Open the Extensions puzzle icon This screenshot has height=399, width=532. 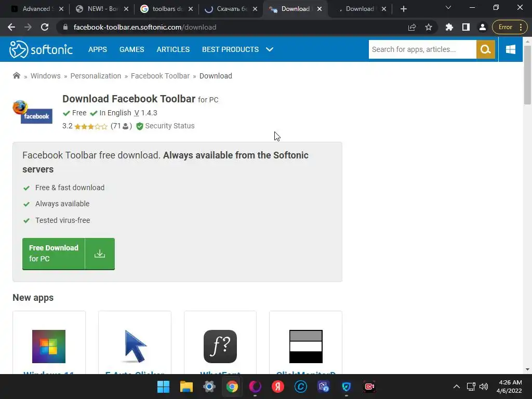[449, 27]
